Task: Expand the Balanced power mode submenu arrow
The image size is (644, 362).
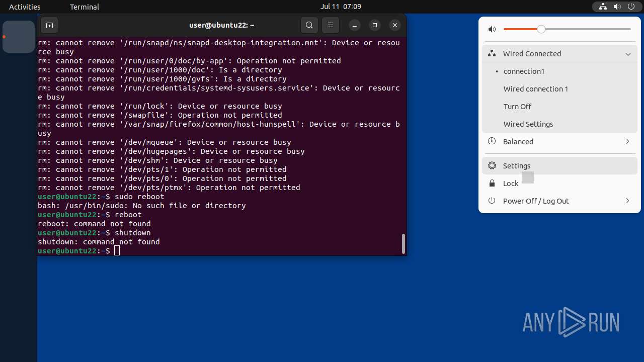Action: pos(627,142)
